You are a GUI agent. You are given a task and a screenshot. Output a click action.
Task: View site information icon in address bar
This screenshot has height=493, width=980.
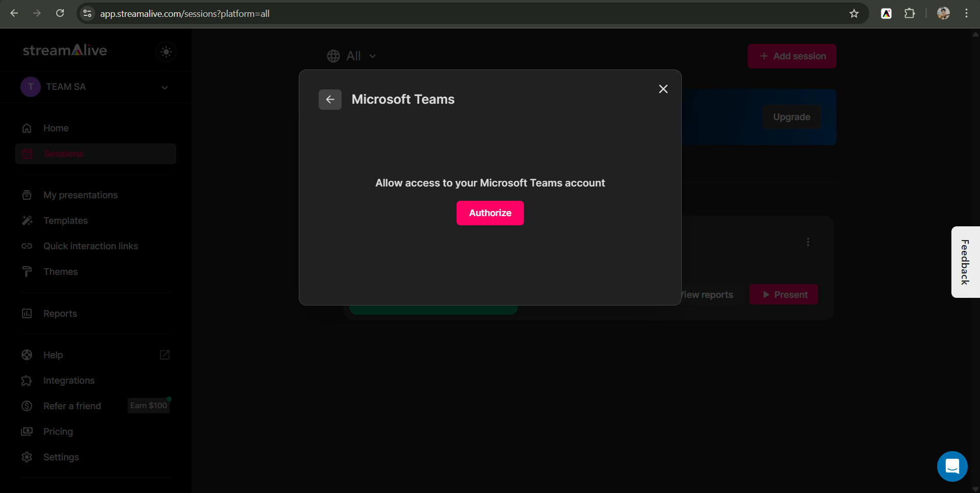tap(87, 14)
